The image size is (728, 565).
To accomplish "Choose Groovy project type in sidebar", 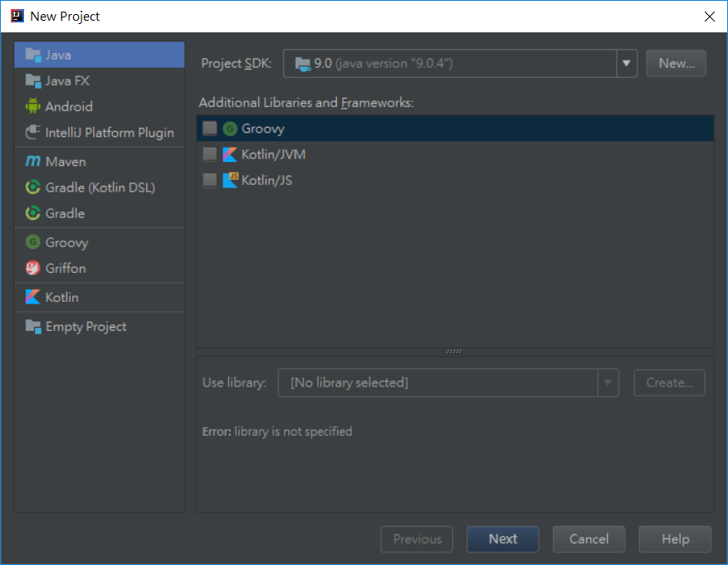I will tap(100, 242).
